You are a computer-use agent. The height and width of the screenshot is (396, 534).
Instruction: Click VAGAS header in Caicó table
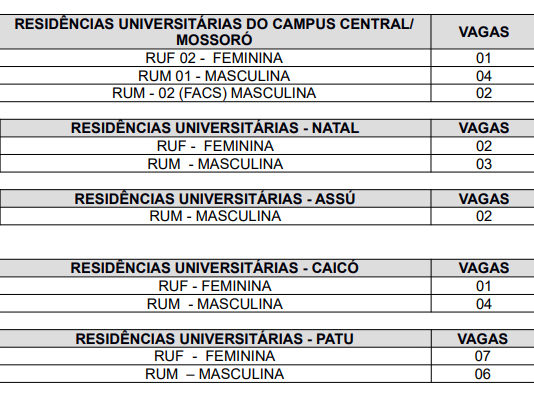tap(484, 268)
